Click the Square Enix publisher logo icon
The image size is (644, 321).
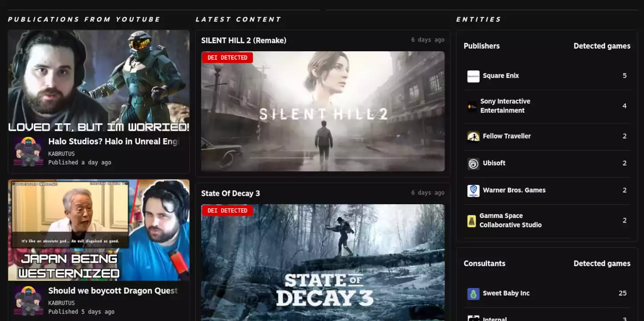(473, 76)
